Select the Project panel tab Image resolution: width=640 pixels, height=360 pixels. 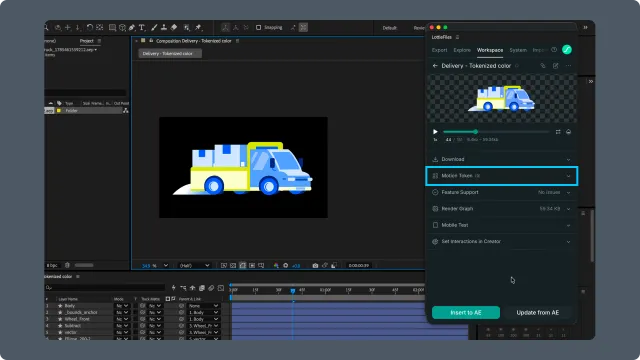[x=87, y=41]
